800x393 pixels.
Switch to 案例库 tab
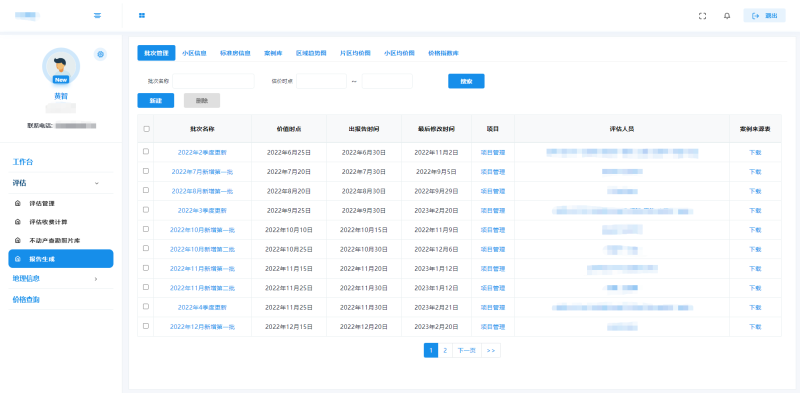273,53
